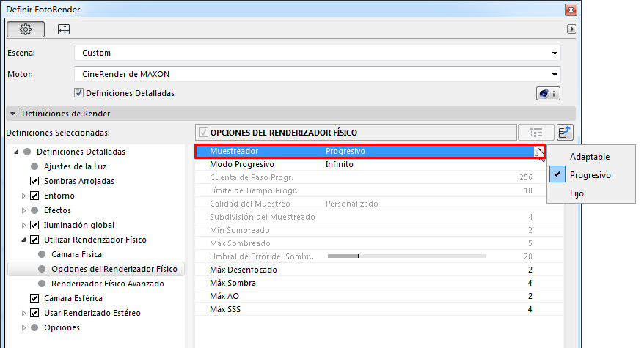This screenshot has width=644, height=348.
Task: Toggle Opciones del Renderizador Físico header checkbox
Action: (x=203, y=133)
